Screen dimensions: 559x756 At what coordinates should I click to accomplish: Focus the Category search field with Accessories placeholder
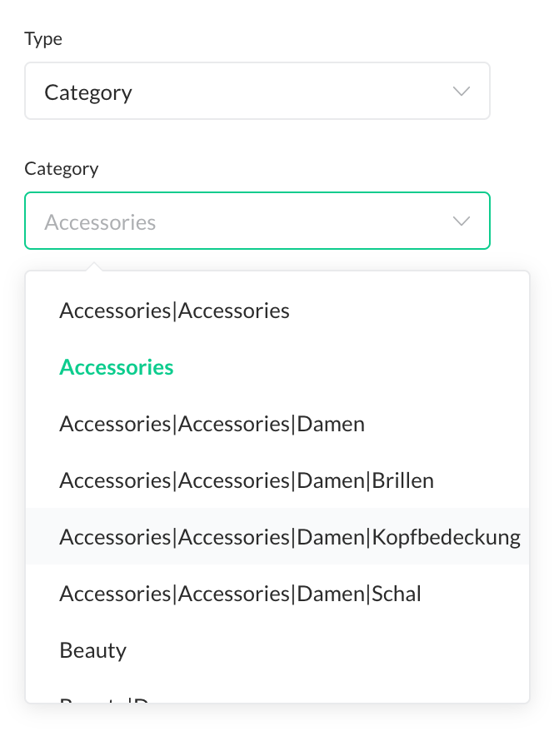click(242, 221)
